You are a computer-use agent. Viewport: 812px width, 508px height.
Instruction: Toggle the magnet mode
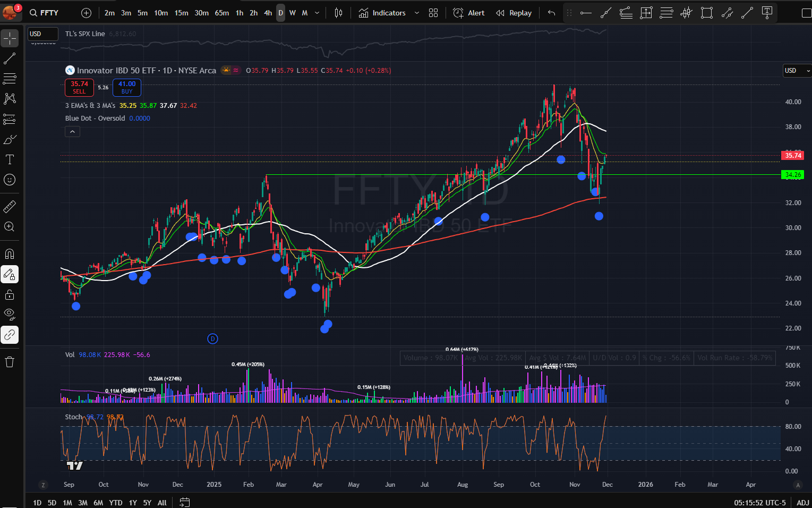tap(10, 254)
